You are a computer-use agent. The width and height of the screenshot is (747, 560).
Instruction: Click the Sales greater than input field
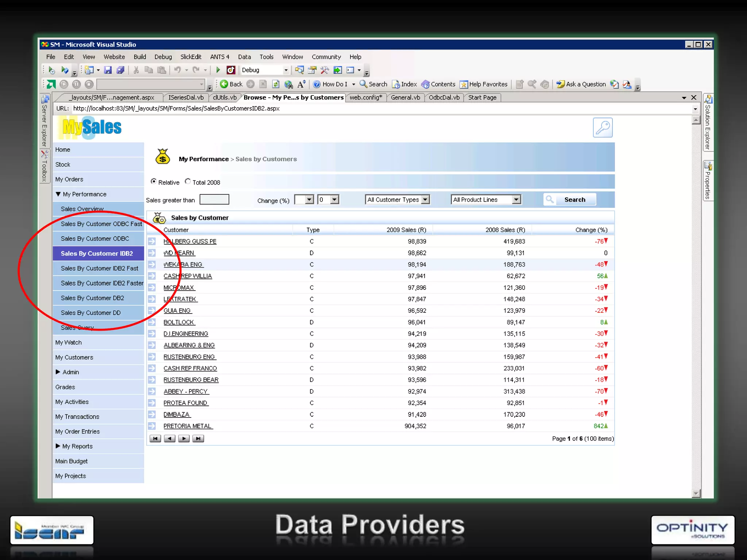[214, 199]
